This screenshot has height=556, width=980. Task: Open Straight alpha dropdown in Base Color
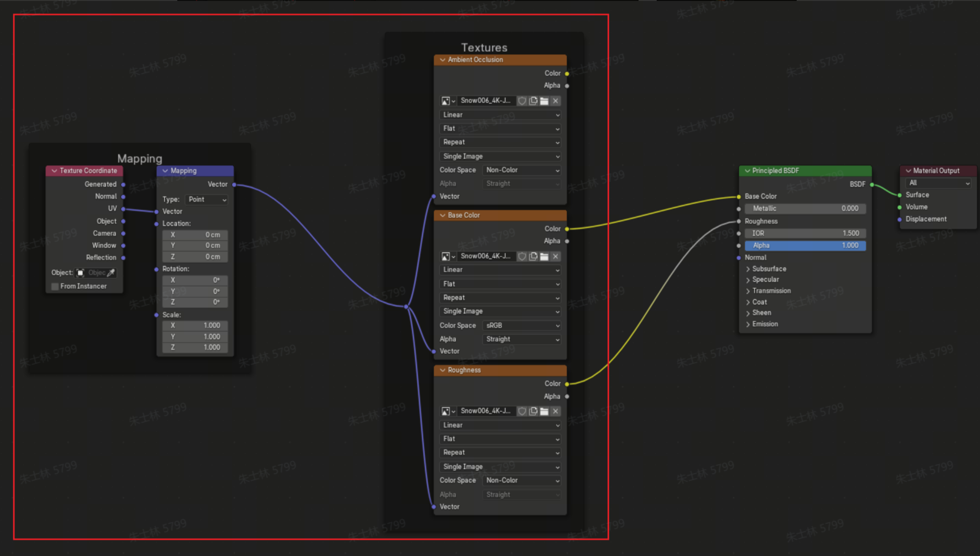pyautogui.click(x=522, y=339)
